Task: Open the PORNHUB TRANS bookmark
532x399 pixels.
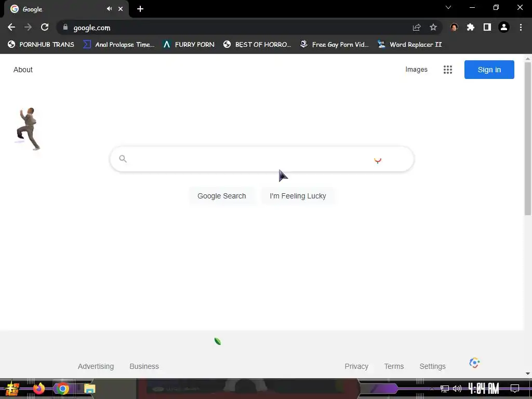Action: [41, 45]
